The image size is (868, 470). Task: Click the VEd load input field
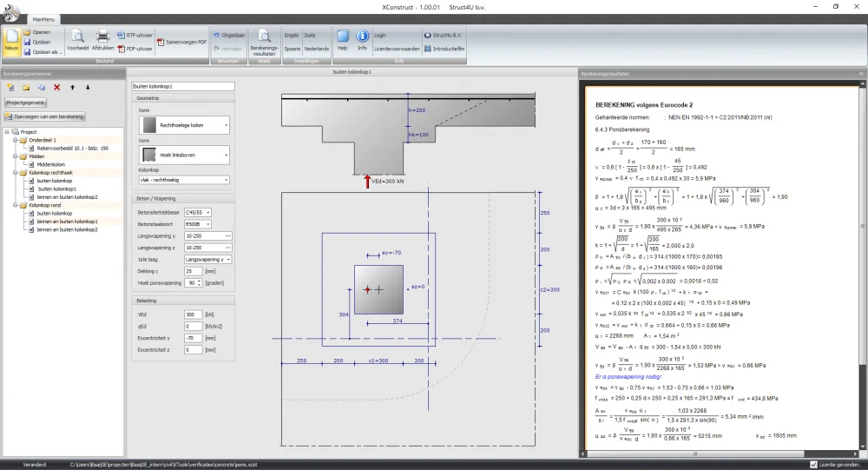[194, 314]
